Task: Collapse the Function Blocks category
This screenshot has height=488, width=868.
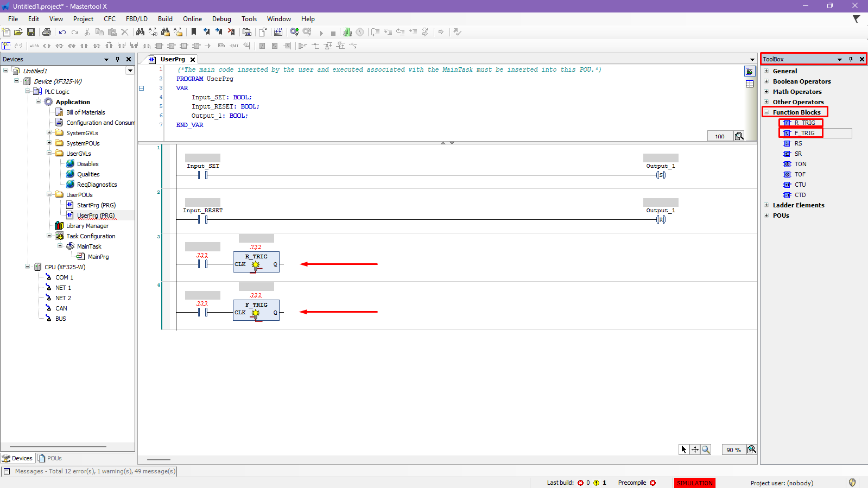Action: click(x=766, y=112)
